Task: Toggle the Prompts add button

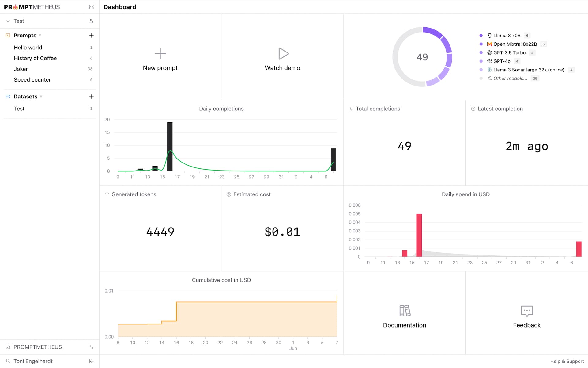Action: (91, 35)
